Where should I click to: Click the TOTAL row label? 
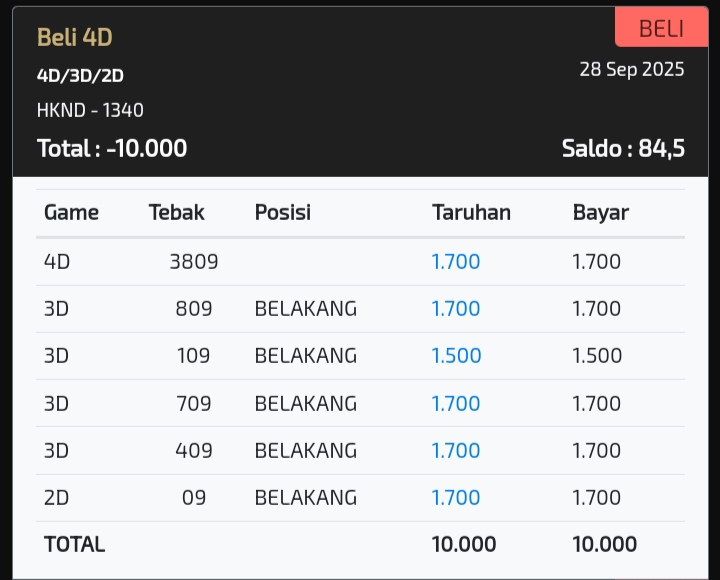74,544
